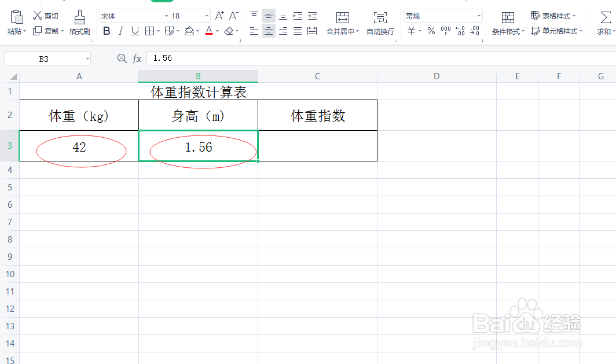This screenshot has height=364, width=616.
Task: Select empty cell C3 under 体重指数
Action: pyautogui.click(x=317, y=146)
